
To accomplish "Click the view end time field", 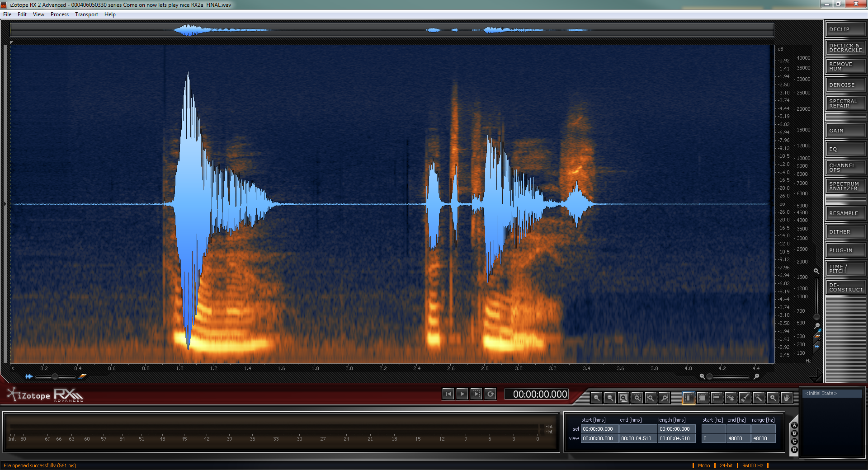I will (x=638, y=438).
